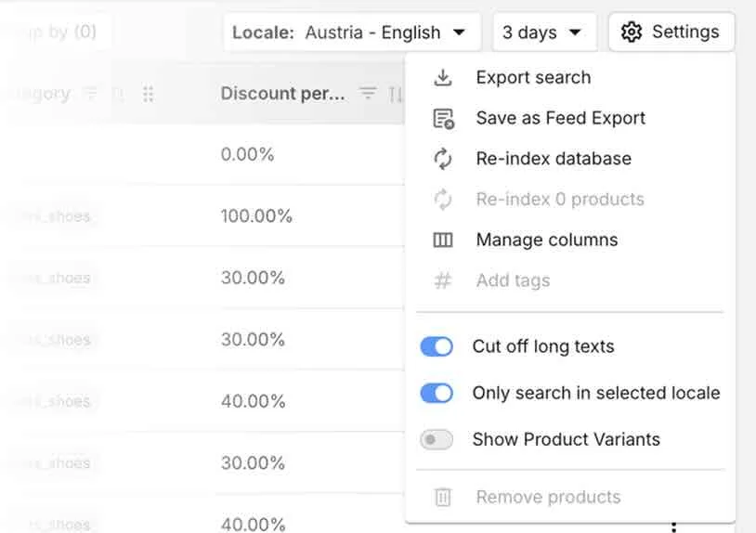The width and height of the screenshot is (756, 533).
Task: Open the Locale Austria - English dropdown
Action: pos(351,32)
